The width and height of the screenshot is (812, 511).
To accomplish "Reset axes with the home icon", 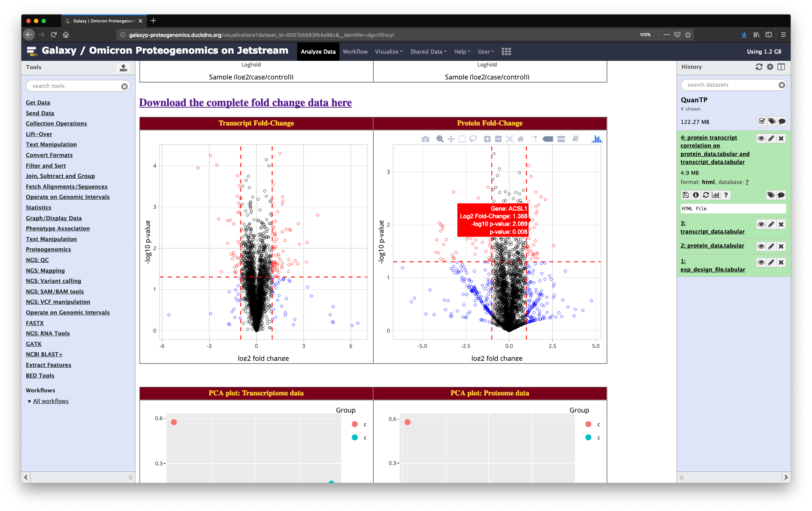I will (x=521, y=139).
